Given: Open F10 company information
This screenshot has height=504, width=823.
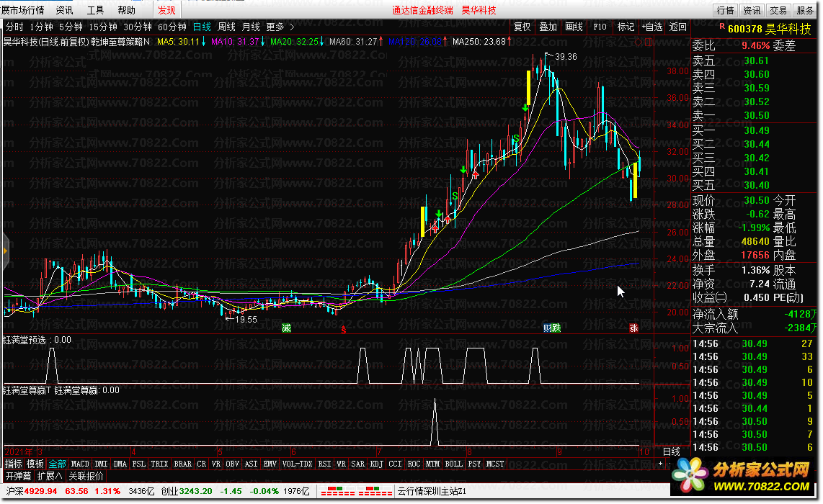Looking at the screenshot, I should coord(600,27).
